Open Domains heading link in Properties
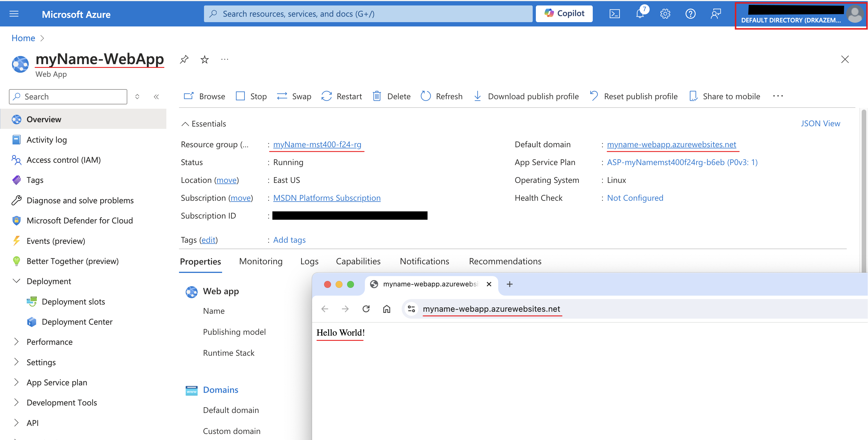This screenshot has height=440, width=868. 221,390
